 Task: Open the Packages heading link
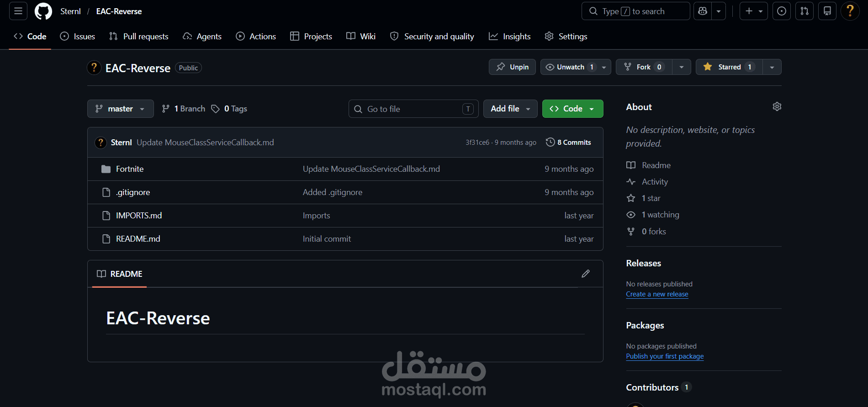(x=645, y=325)
